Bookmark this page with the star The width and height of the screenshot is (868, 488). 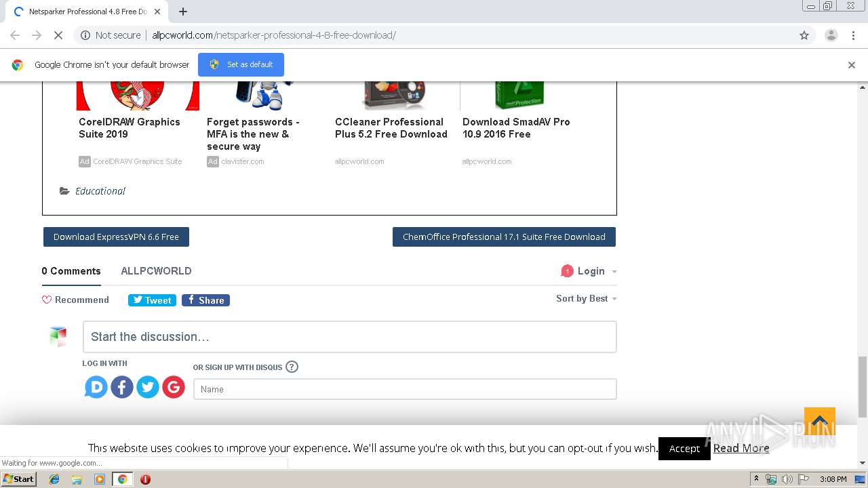[804, 35]
